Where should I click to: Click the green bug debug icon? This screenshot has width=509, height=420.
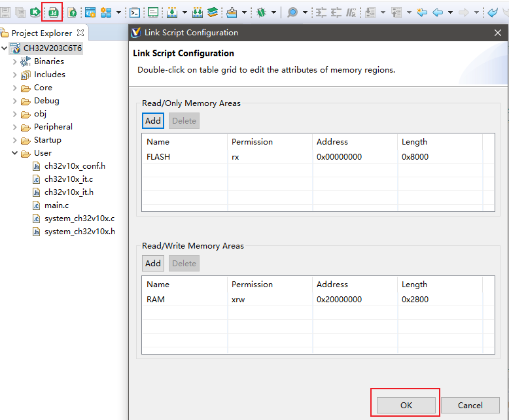point(261,12)
